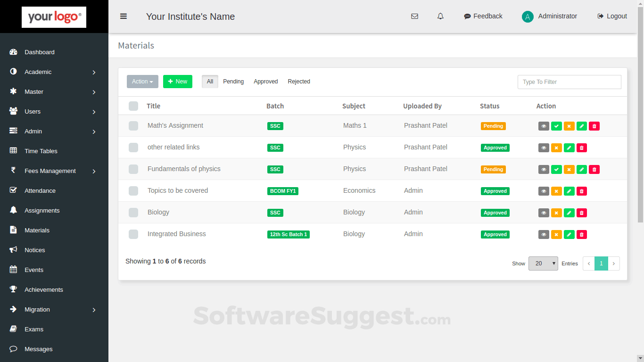Tick the checkbox for Math's Assignment row
644x362 pixels.
(x=133, y=126)
